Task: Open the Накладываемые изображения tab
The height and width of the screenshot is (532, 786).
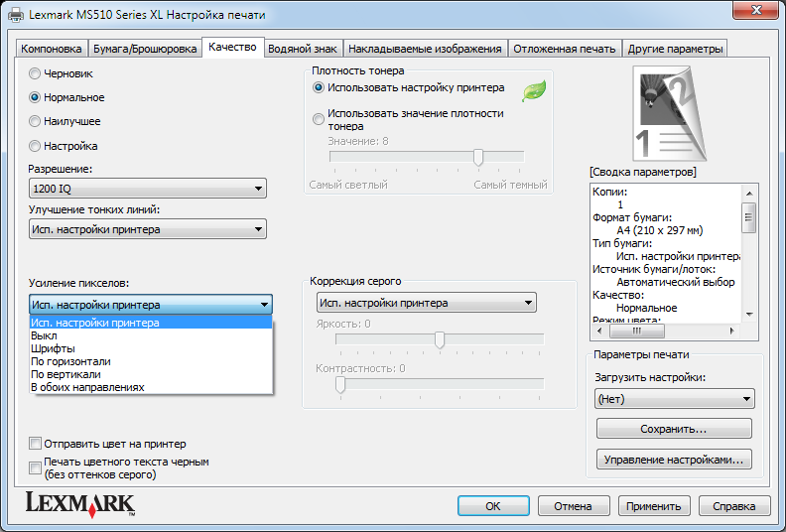Action: (425, 49)
